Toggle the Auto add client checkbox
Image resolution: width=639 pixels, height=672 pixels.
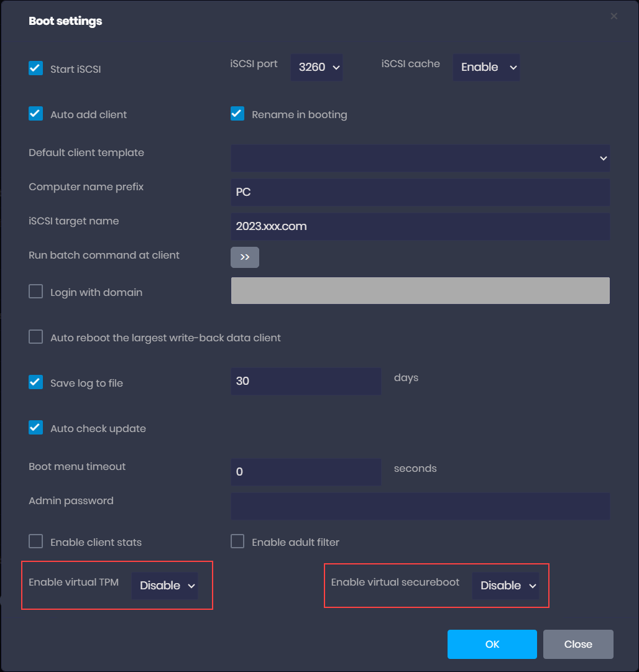(36, 114)
